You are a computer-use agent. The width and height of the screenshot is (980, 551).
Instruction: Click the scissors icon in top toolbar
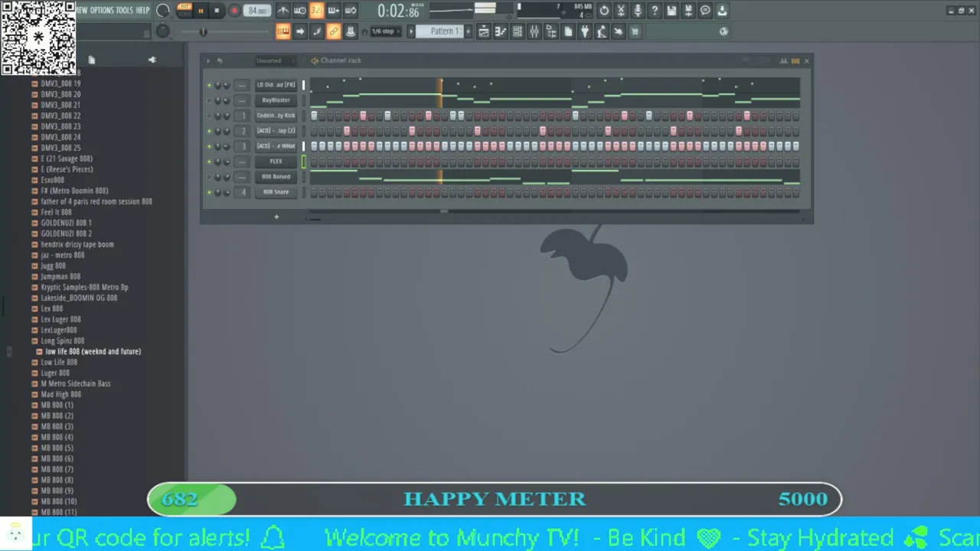point(621,11)
